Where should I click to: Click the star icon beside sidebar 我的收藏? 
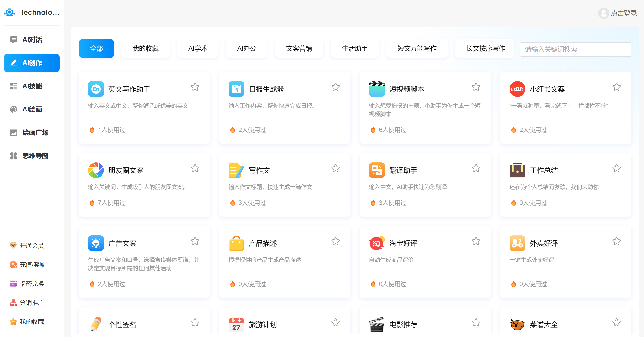[13, 322]
